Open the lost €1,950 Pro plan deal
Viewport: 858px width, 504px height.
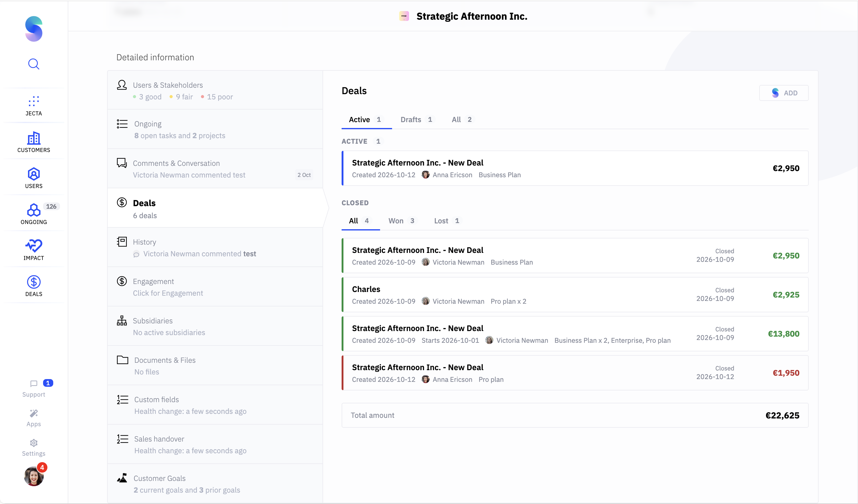click(575, 373)
